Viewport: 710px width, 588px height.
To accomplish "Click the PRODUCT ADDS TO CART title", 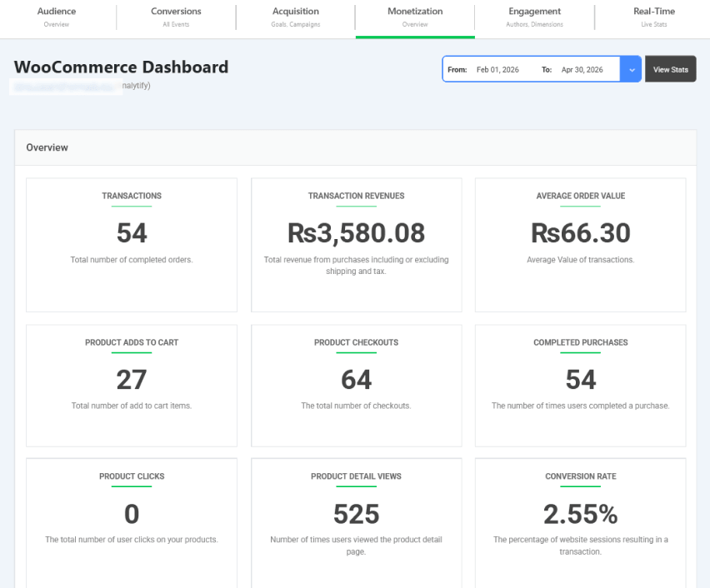I will [132, 342].
